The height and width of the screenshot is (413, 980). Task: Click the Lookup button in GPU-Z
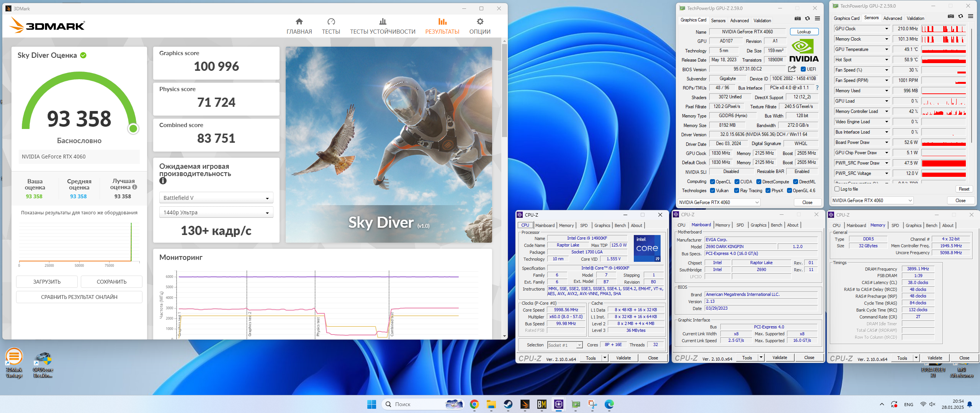(804, 32)
